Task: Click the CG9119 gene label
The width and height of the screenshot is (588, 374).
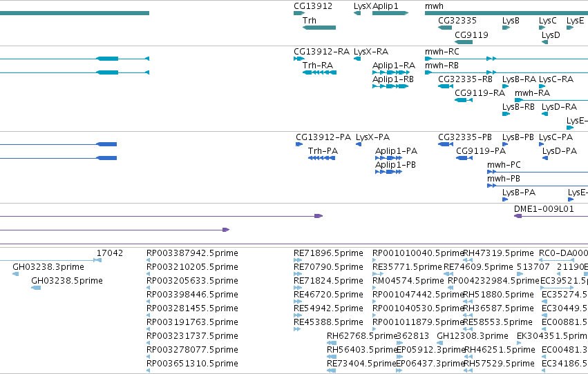Action: pos(471,35)
